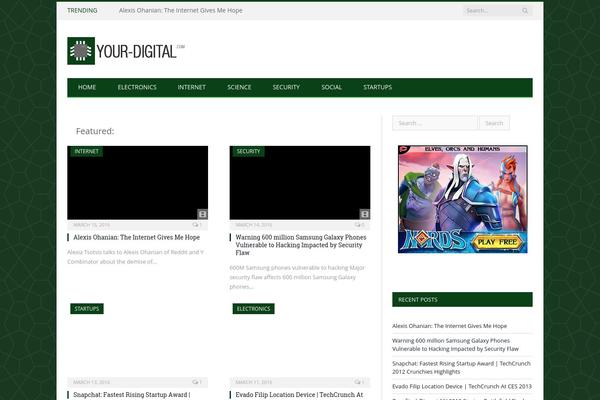This screenshot has height=400, width=600.
Task: Click the MARCH 14 date on Samsung post
Action: (254, 225)
